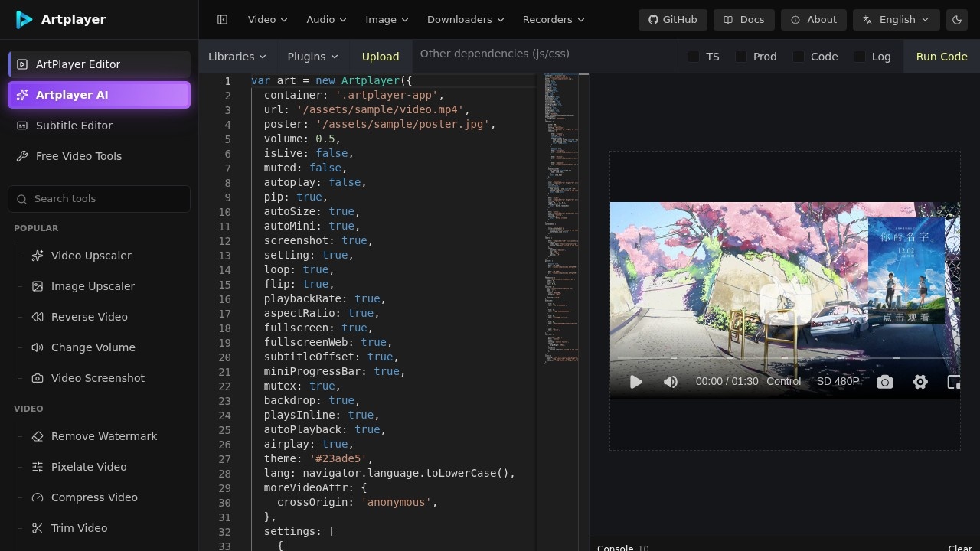Collapse sidebar with panel toggle icon
Viewport: 980px width, 551px height.
[x=223, y=20]
